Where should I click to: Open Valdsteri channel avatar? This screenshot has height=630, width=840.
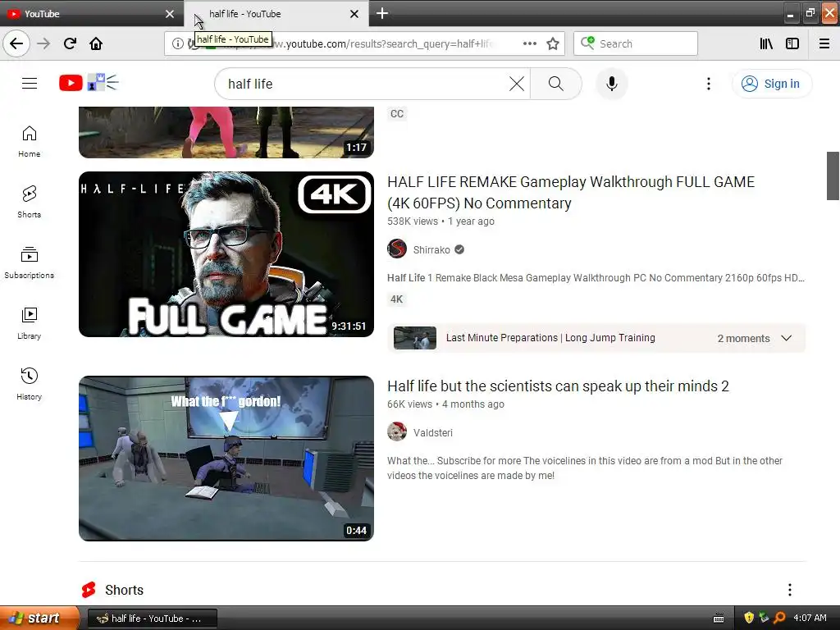tap(397, 431)
